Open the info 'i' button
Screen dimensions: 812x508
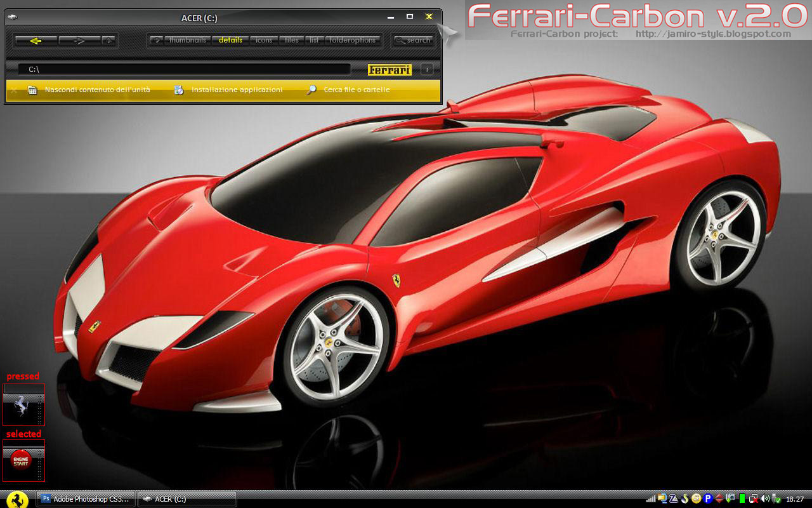tap(427, 69)
